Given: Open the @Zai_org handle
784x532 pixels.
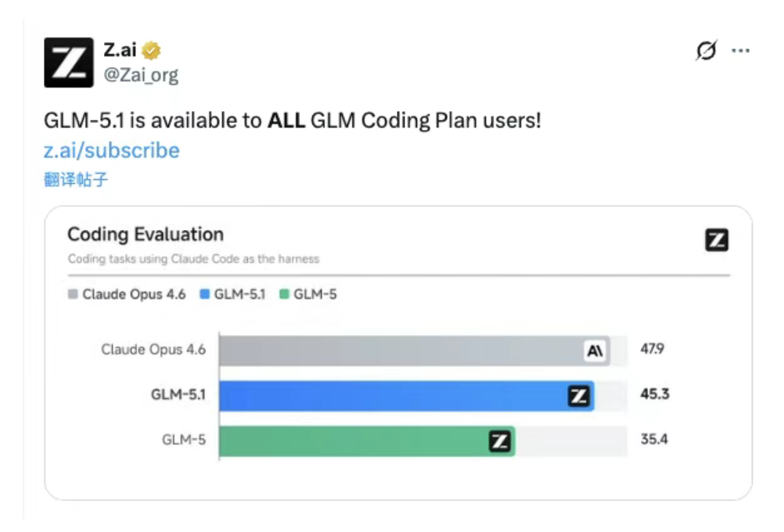Looking at the screenshot, I should pyautogui.click(x=141, y=75).
